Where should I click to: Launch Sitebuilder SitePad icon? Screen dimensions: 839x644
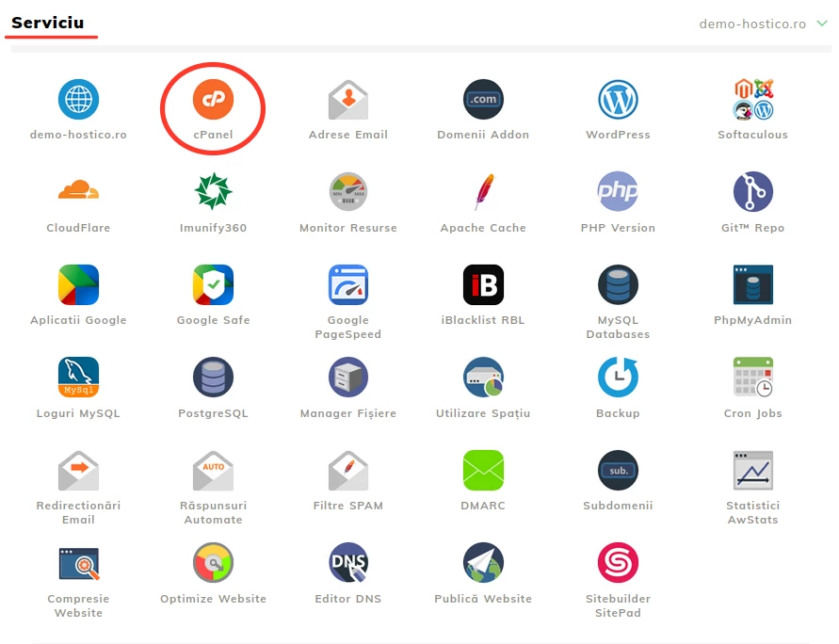pyautogui.click(x=618, y=563)
